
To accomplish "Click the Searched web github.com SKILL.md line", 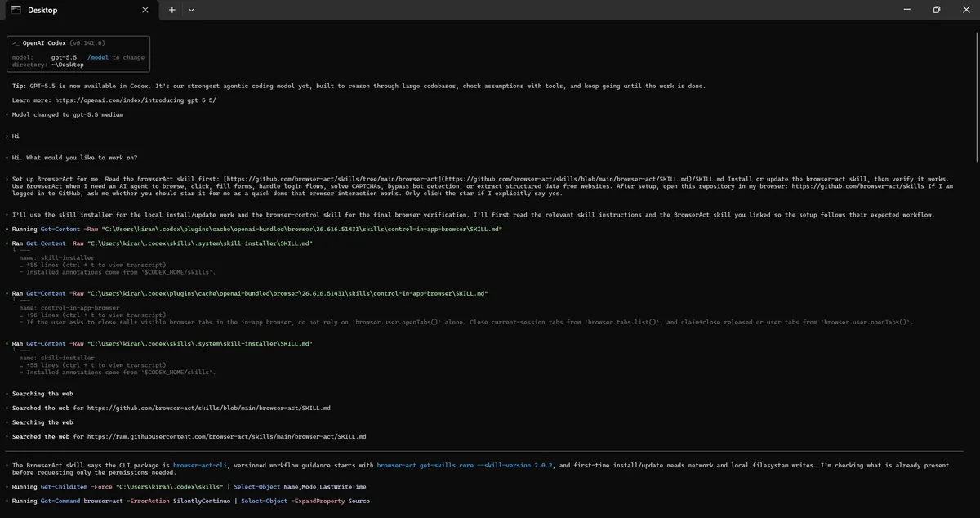I will pos(171,408).
